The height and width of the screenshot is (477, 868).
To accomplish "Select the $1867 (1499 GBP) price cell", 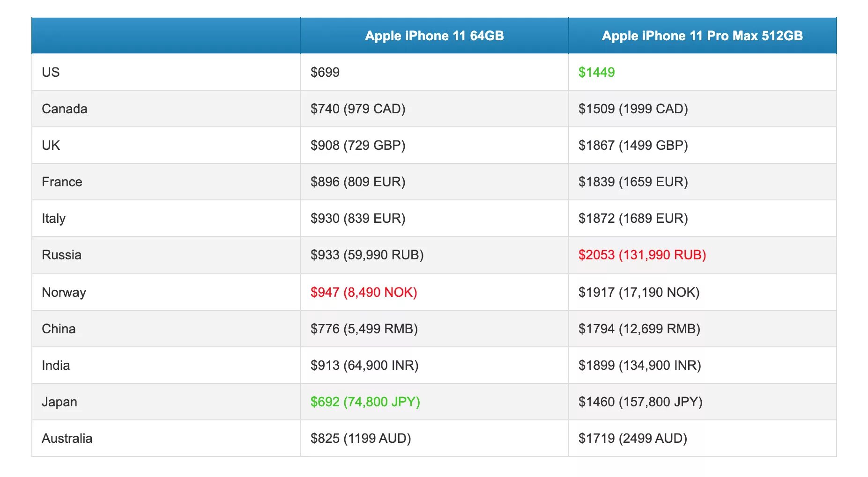I will click(x=632, y=146).
